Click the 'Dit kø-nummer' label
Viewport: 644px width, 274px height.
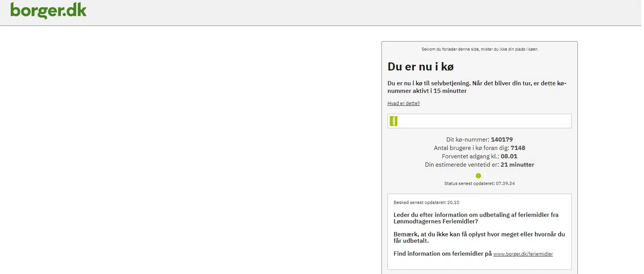click(x=468, y=139)
